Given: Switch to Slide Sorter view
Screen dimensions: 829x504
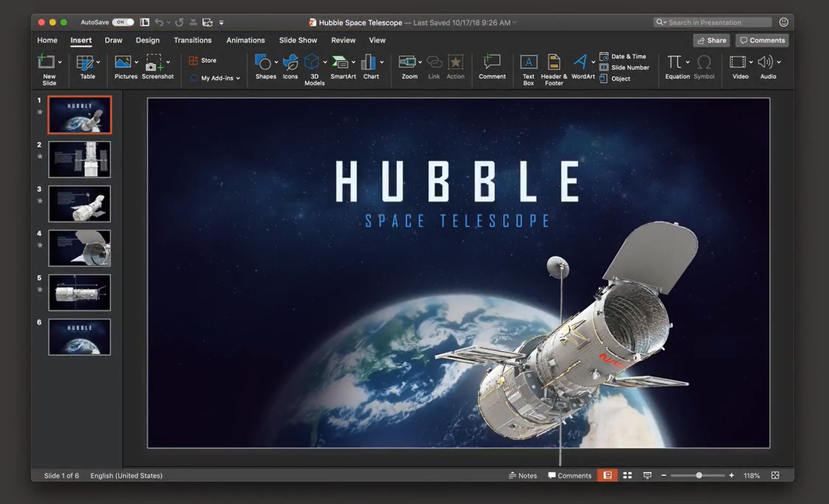Looking at the screenshot, I should pyautogui.click(x=627, y=475).
